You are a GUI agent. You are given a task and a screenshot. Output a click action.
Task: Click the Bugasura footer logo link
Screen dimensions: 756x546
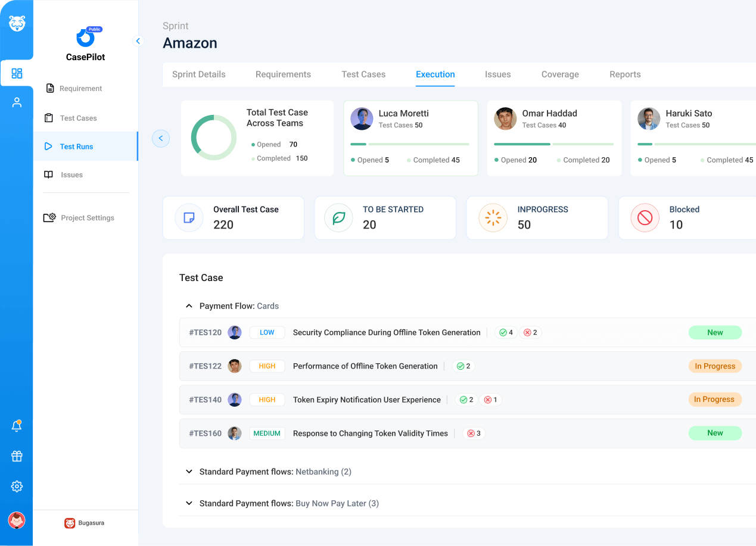(x=84, y=523)
